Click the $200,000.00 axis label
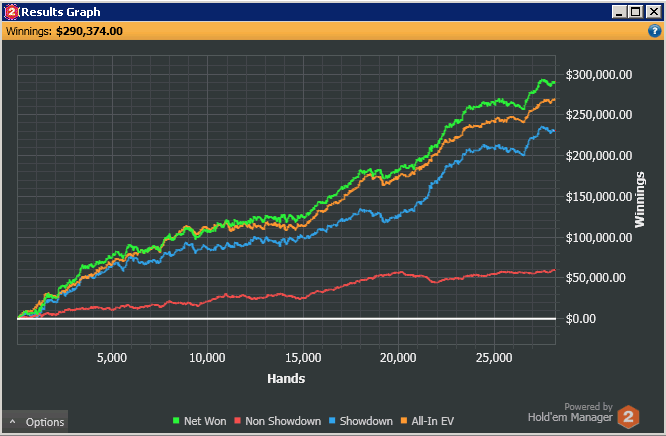Image resolution: width=666 pixels, height=436 pixels. [599, 156]
